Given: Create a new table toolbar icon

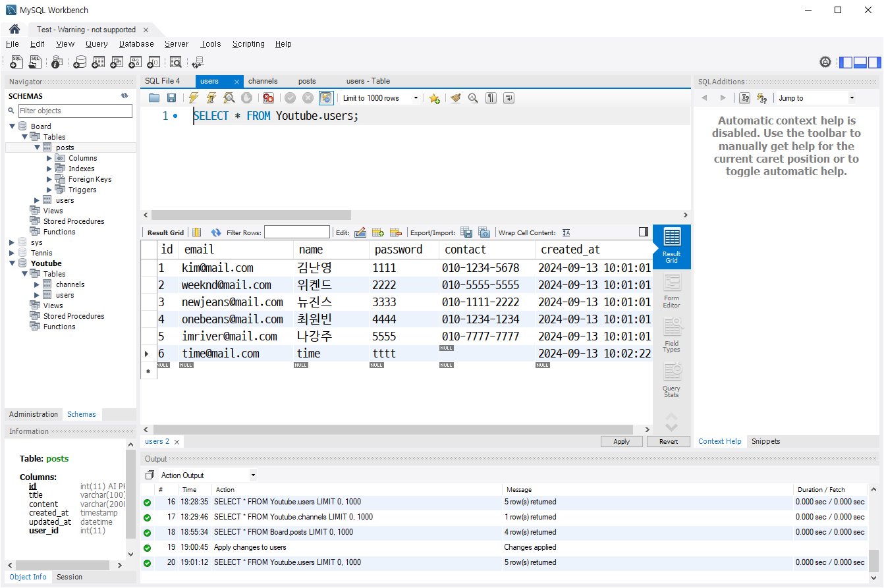Looking at the screenshot, I should tap(98, 62).
